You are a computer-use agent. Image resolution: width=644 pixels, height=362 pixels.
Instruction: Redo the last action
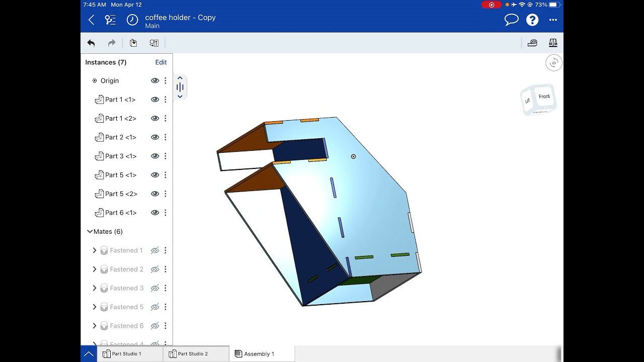click(x=112, y=43)
